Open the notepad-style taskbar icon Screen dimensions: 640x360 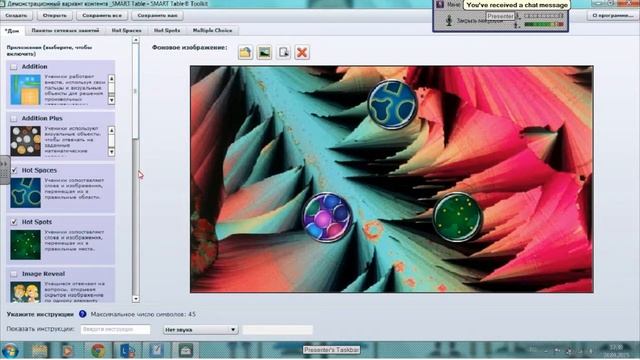pos(156,351)
